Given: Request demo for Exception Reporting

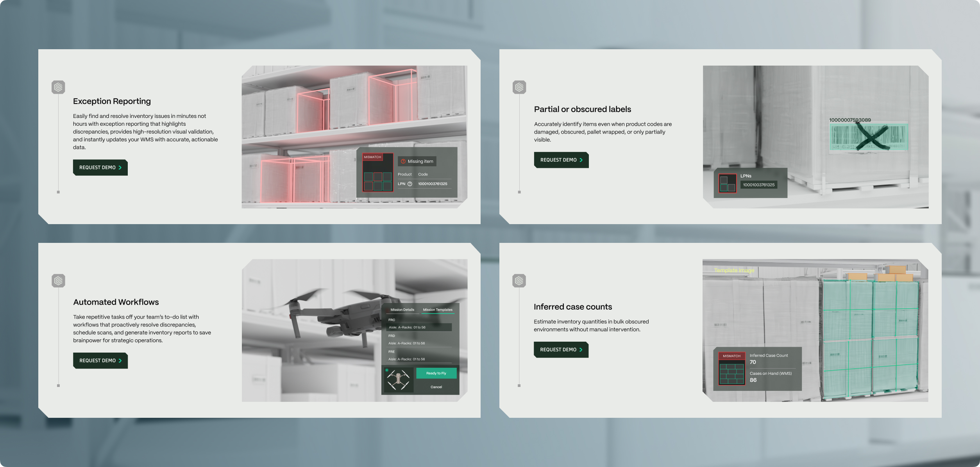Looking at the screenshot, I should [100, 168].
